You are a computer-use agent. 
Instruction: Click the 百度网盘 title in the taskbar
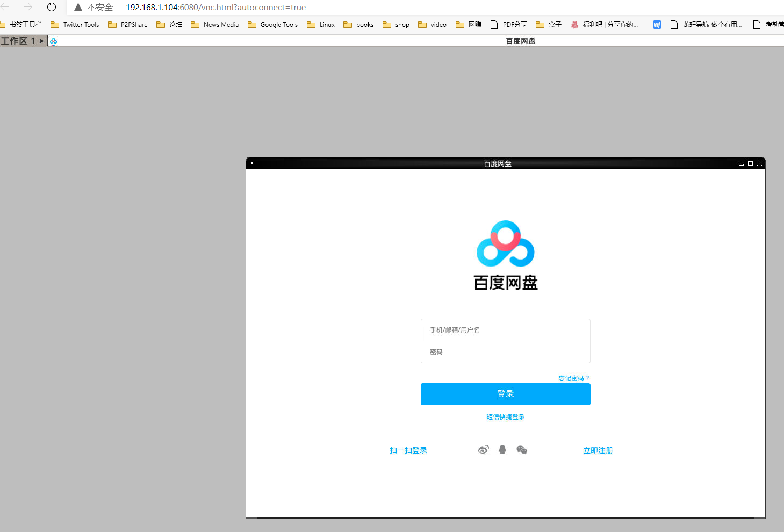click(x=521, y=41)
